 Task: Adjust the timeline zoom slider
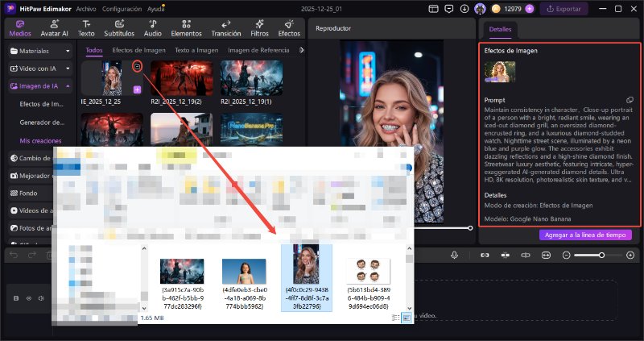(601, 255)
